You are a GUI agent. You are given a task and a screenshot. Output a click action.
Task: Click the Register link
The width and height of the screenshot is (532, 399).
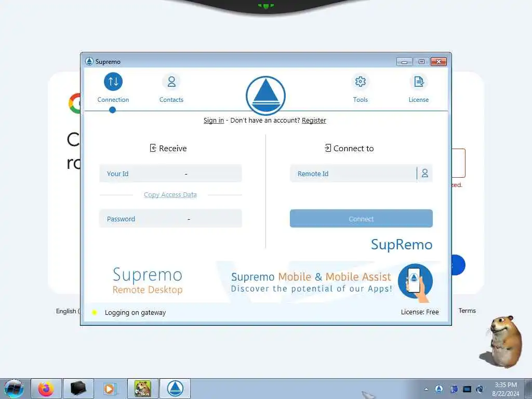tap(314, 120)
